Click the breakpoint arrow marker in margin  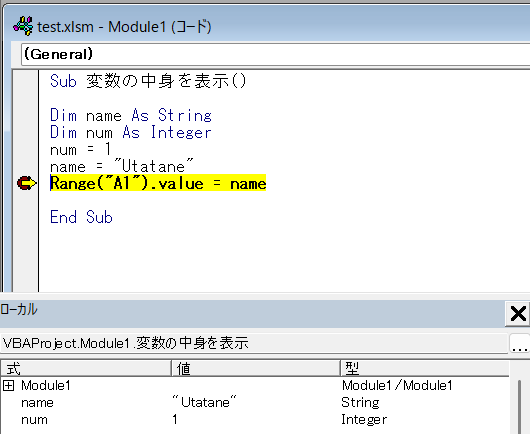pos(26,183)
